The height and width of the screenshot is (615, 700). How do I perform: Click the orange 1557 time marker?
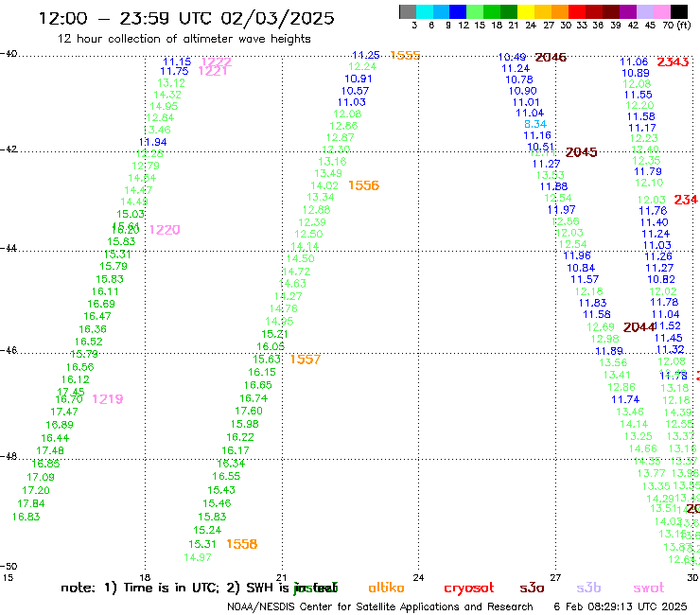305,360
